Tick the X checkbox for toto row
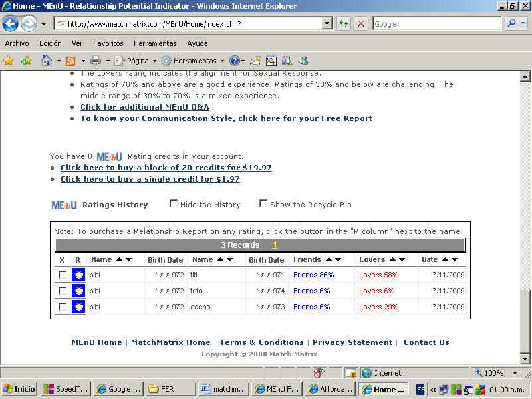This screenshot has height=399, width=532. [63, 291]
